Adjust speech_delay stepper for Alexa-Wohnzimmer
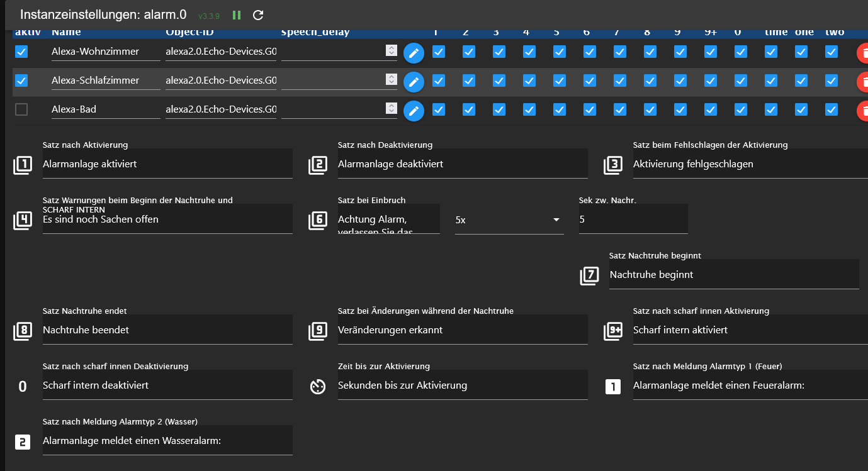Viewport: 868px width, 471px height. pos(392,51)
